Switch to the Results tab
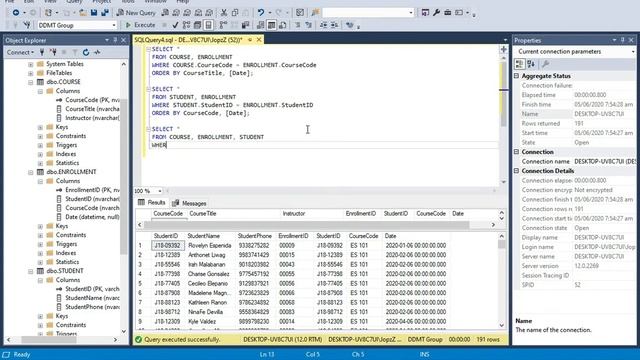This screenshot has height=360, width=640. tap(152, 203)
